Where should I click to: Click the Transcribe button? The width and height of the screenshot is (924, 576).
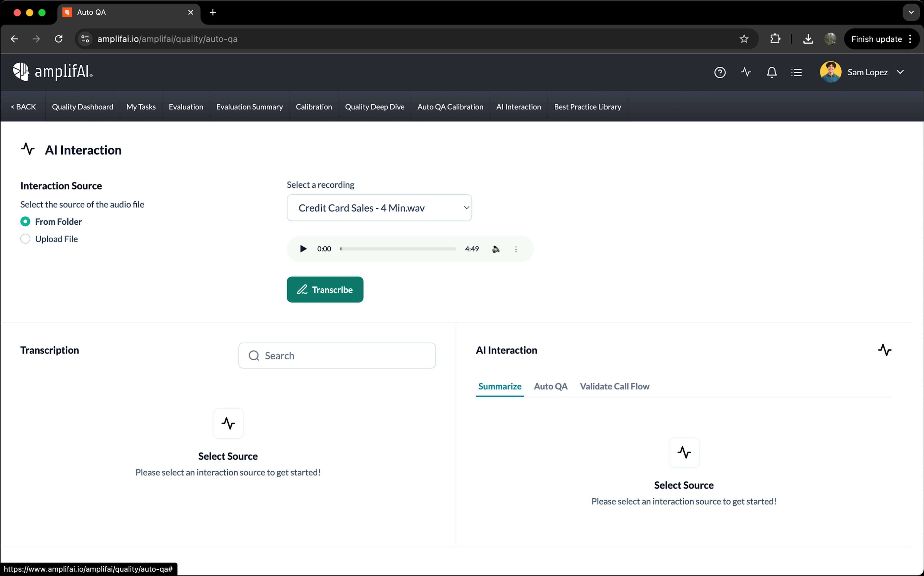[x=325, y=290]
